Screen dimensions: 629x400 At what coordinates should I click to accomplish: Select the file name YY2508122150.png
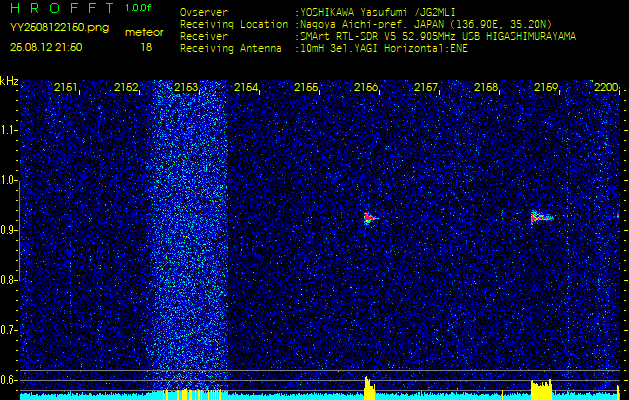pyautogui.click(x=59, y=28)
